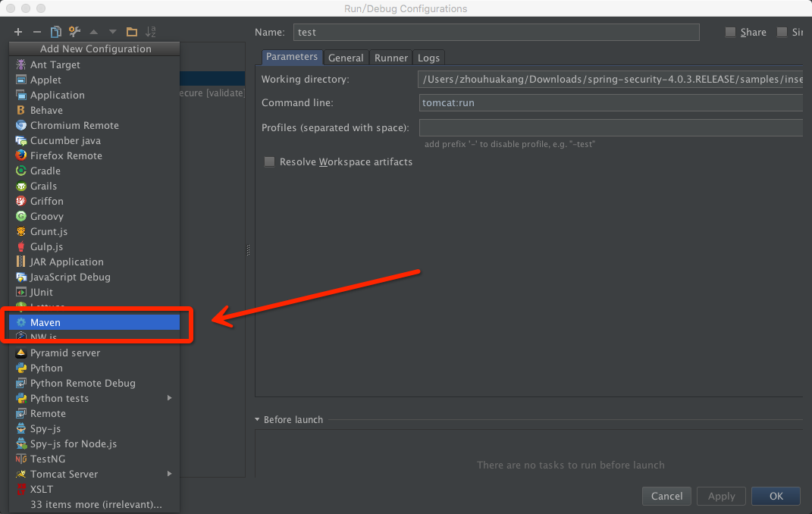The width and height of the screenshot is (812, 514).
Task: Select XSLT configuration type
Action: click(94, 489)
